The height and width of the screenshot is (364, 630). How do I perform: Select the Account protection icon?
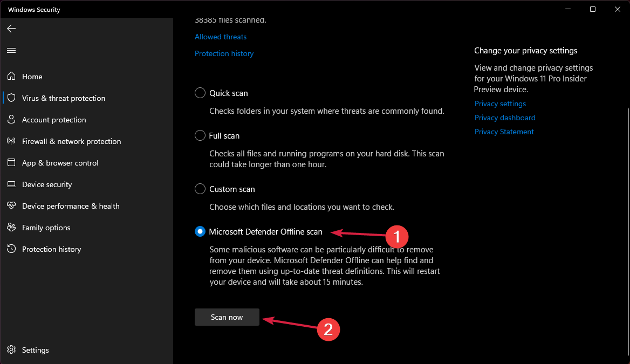[x=11, y=120]
